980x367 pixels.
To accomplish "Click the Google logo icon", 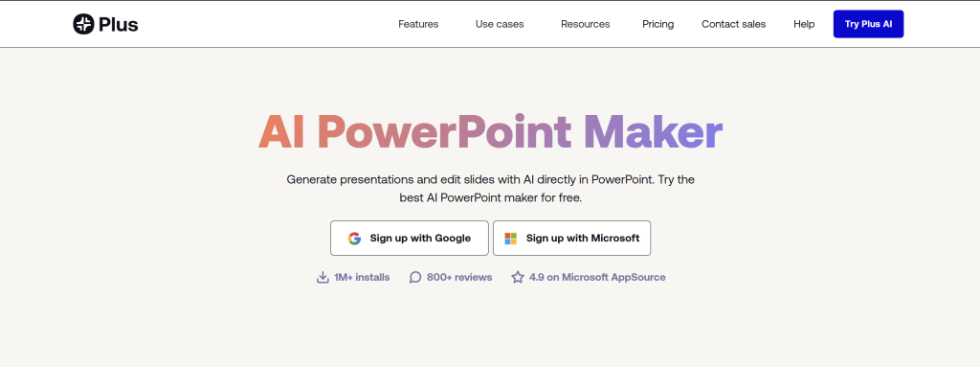I will (x=354, y=239).
